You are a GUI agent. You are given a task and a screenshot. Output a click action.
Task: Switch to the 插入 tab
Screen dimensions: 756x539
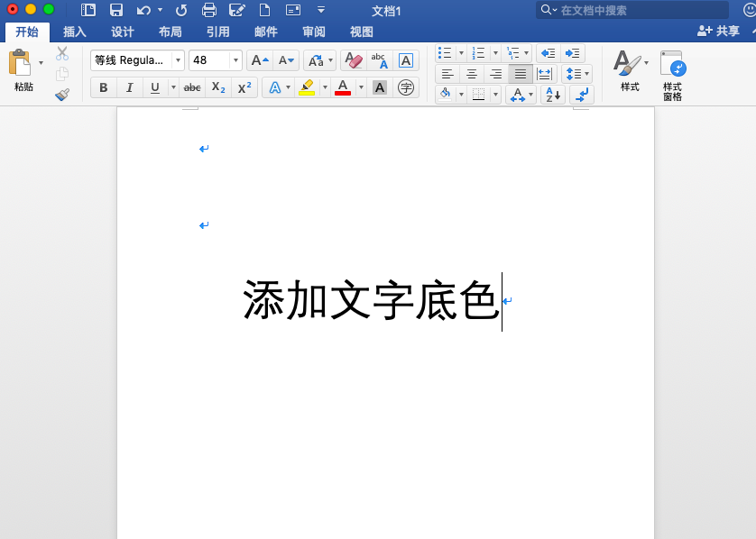pos(75,32)
